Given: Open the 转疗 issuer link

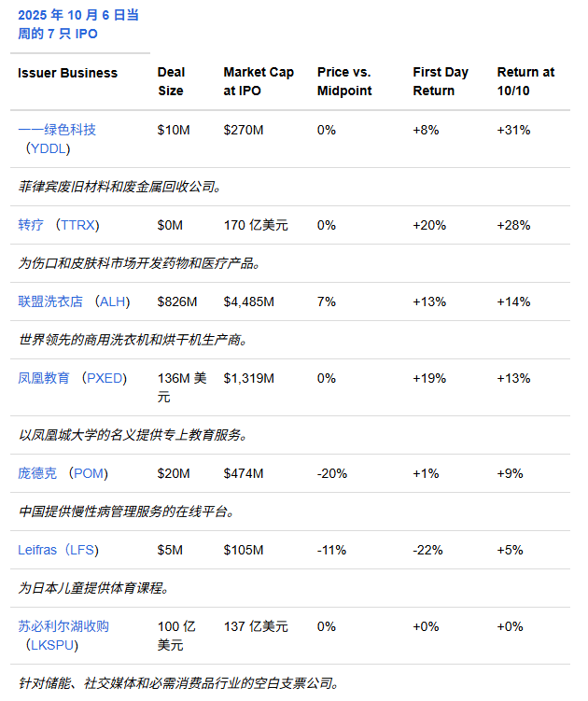Looking at the screenshot, I should point(31,225).
